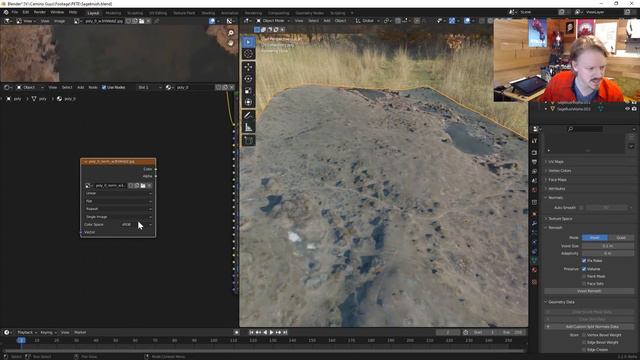Open the Object Mode dropdown in viewport header
640x360 pixels.
(273, 20)
